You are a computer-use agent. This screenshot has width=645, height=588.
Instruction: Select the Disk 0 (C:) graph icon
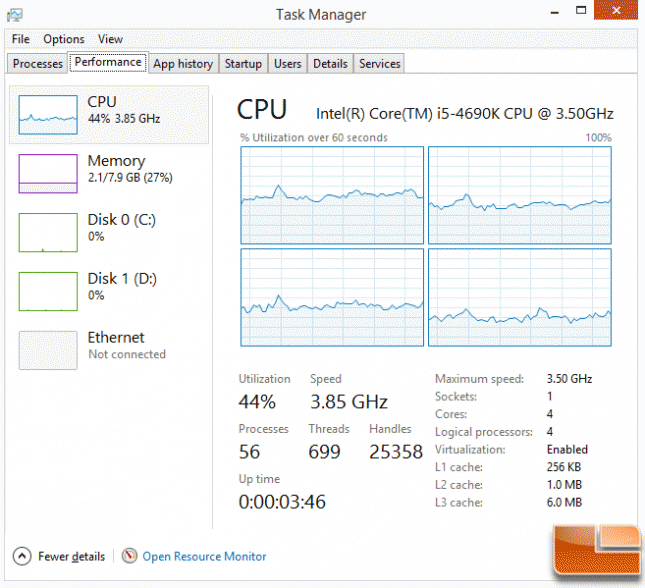tap(48, 232)
